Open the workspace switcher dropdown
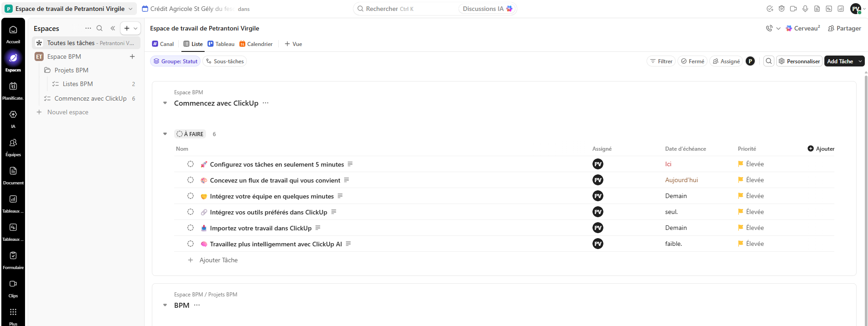Screen dimensions: 868x326 point(70,9)
